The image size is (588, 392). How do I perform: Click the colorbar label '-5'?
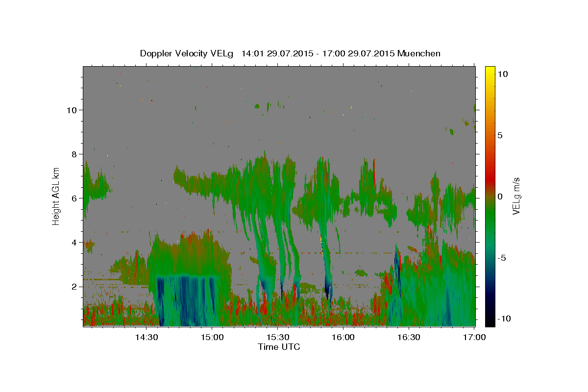pyautogui.click(x=501, y=258)
